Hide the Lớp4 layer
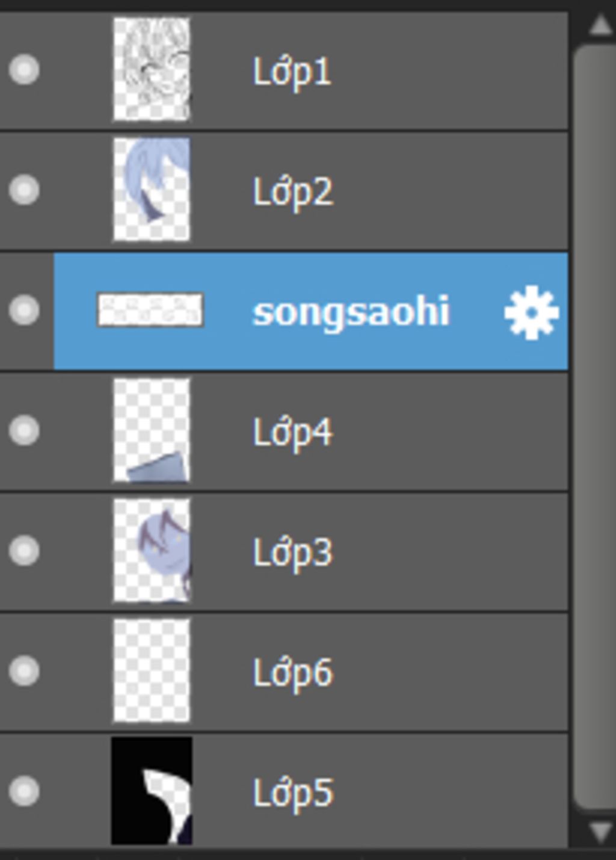Viewport: 616px width, 860px height. coord(25,430)
